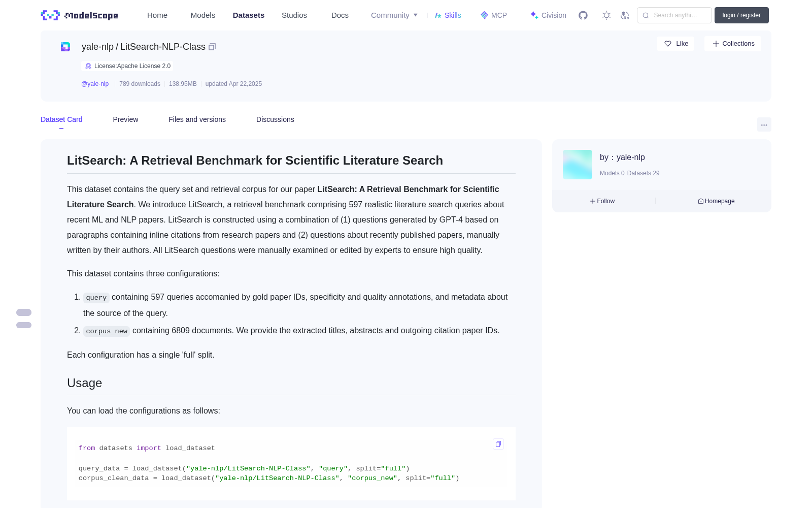The width and height of the screenshot is (812, 508).
Task: Click login / register button
Action: [x=741, y=15]
